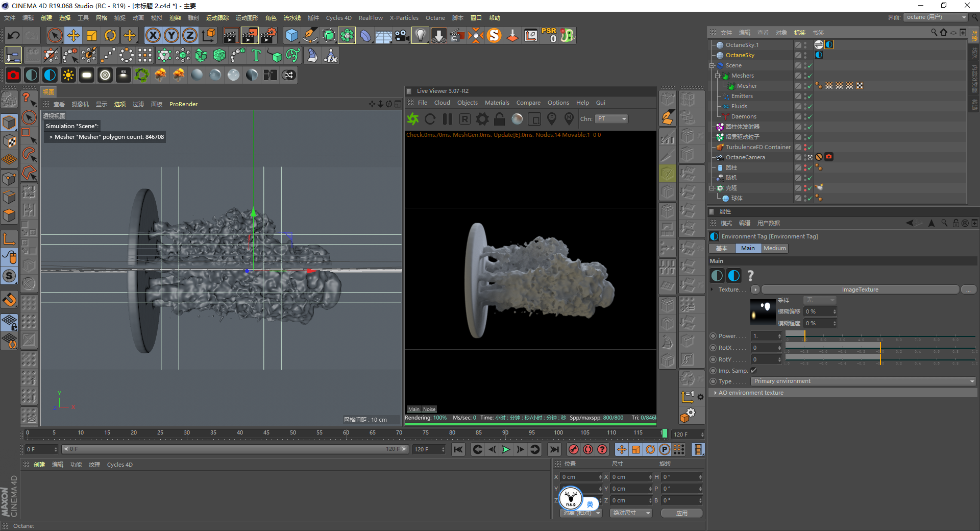
Task: Open the Chn PT channel dropdown
Action: click(611, 119)
